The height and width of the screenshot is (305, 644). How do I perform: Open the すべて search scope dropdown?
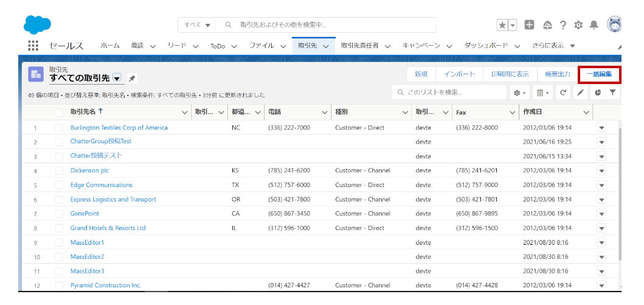[x=197, y=25]
